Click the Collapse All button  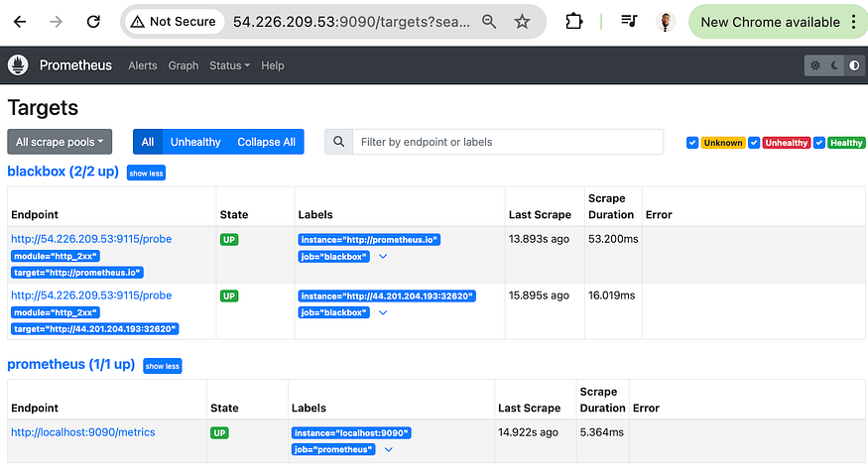266,142
